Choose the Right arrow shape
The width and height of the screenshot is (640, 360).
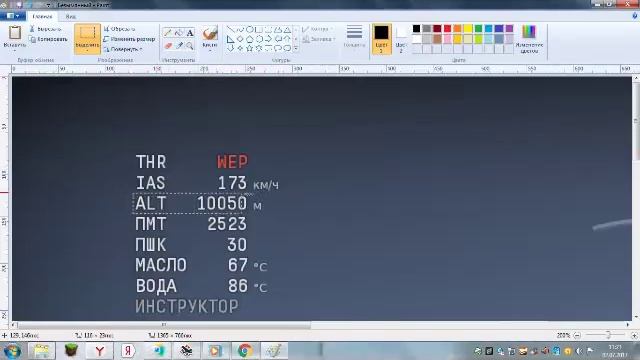point(268,39)
